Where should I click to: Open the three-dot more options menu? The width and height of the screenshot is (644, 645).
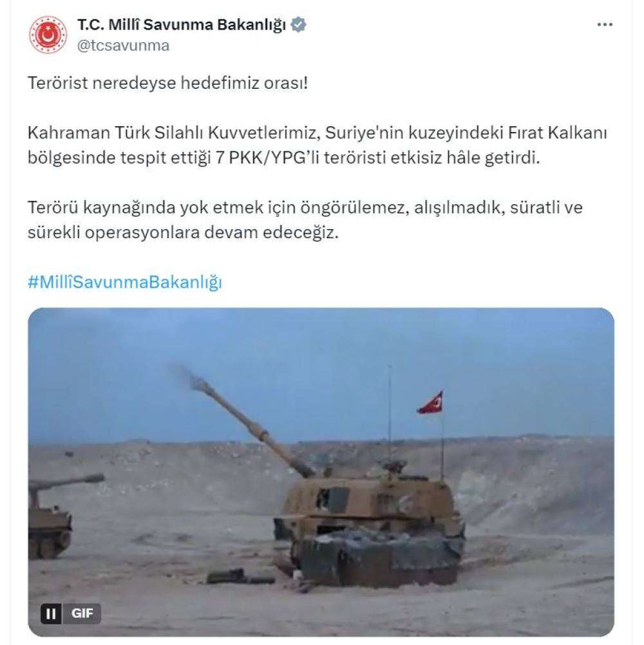[x=605, y=24]
